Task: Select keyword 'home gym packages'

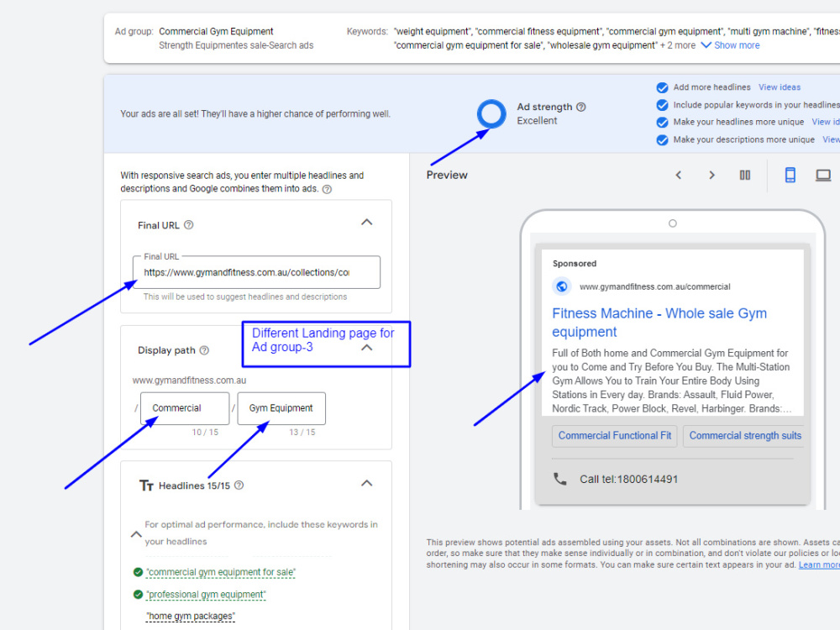Action: (190, 616)
